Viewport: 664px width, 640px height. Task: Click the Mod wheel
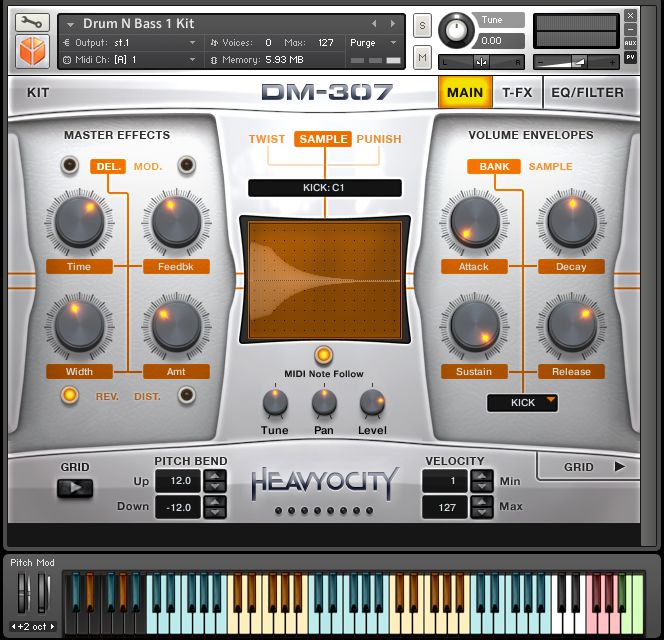(x=42, y=593)
